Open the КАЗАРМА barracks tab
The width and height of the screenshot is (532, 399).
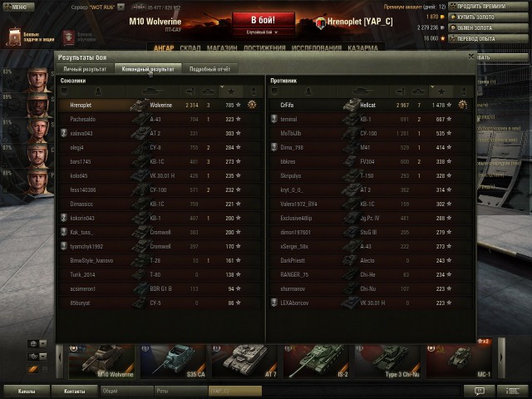[362, 48]
